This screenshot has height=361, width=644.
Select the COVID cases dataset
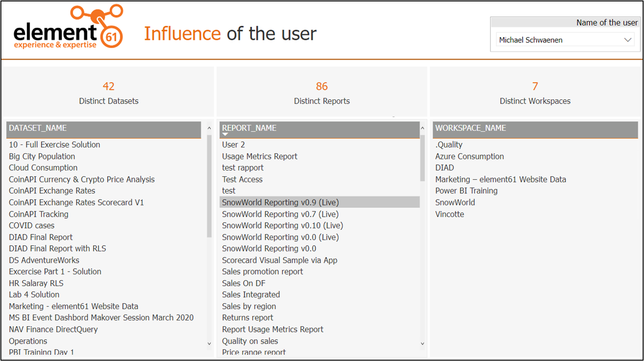[32, 225]
